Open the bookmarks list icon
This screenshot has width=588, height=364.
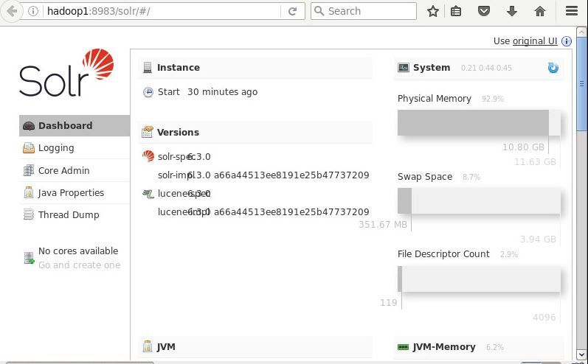click(456, 11)
